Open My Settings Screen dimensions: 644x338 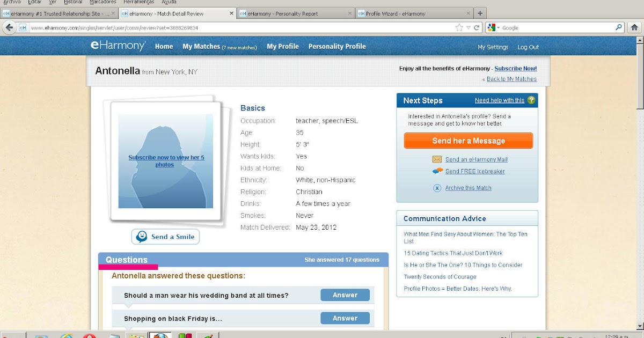[493, 47]
